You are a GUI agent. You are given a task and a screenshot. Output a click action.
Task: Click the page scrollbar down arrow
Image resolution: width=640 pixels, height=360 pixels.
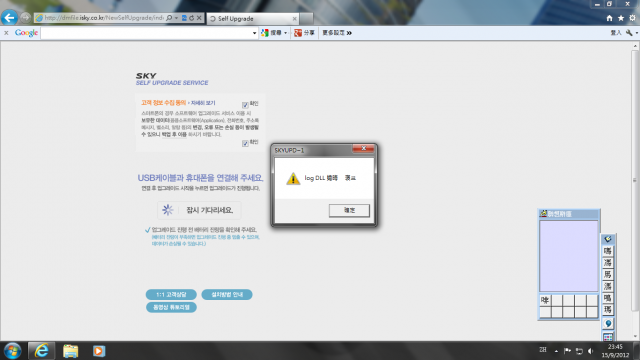[635, 337]
